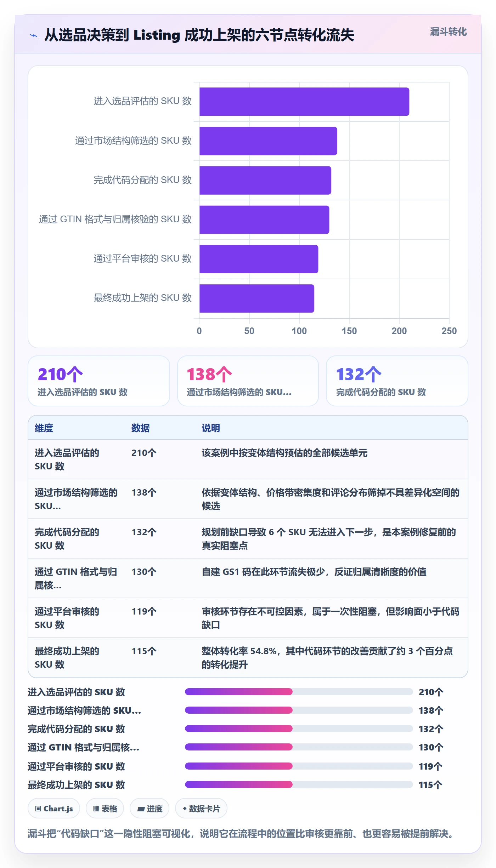
Task: Select the Chart.js chip
Action: coord(54,809)
